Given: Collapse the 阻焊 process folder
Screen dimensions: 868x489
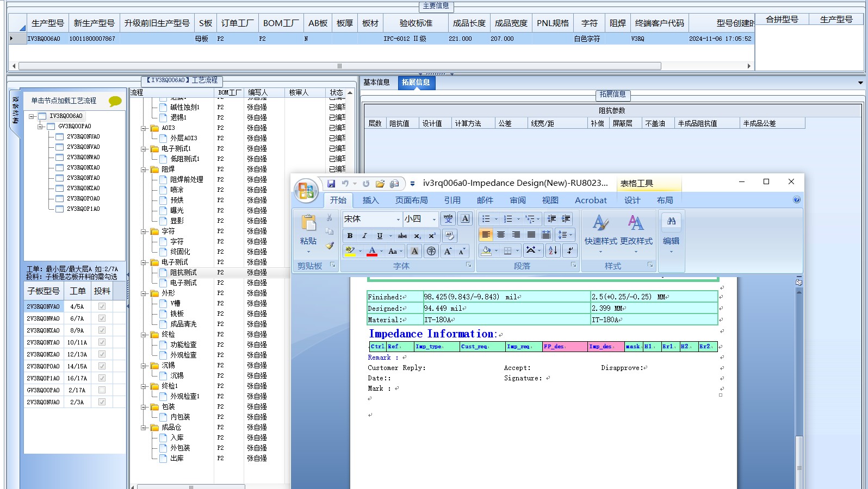Looking at the screenshot, I should [144, 170].
